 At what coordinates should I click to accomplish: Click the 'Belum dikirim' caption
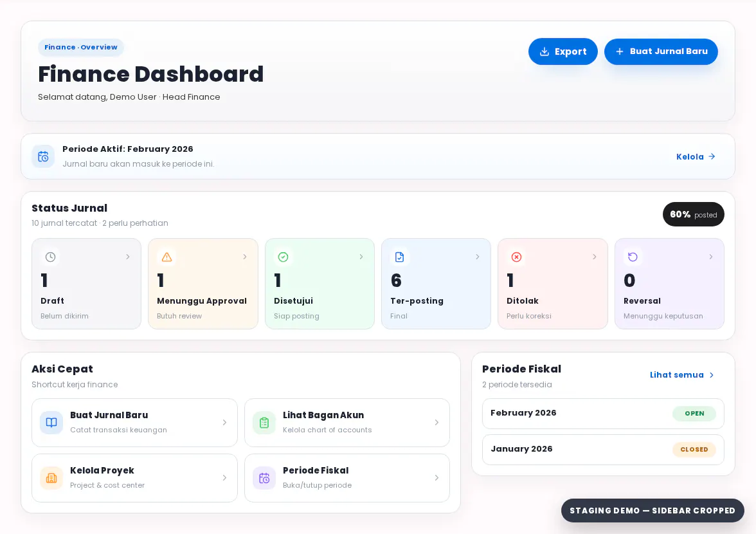coord(64,316)
